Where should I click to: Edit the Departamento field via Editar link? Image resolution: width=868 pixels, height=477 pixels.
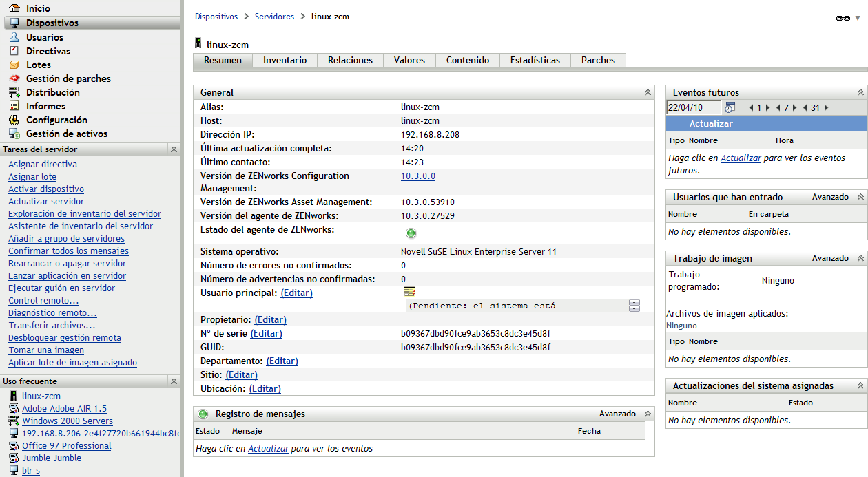pos(282,361)
